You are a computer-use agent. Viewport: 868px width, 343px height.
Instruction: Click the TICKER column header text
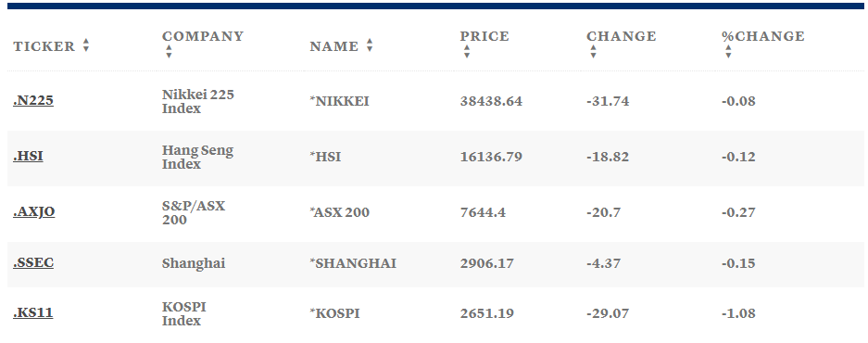click(44, 46)
